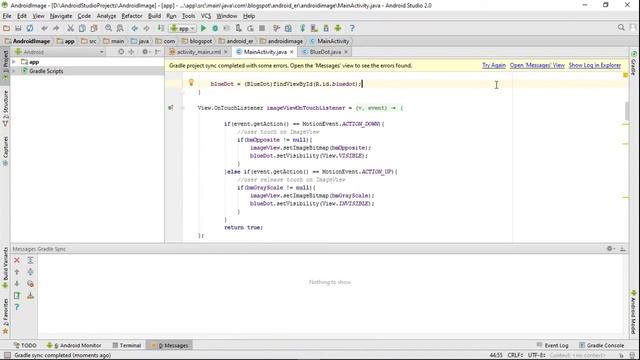
Task: Click Expand All icon in Messages panel
Action: click(x=30, y=260)
